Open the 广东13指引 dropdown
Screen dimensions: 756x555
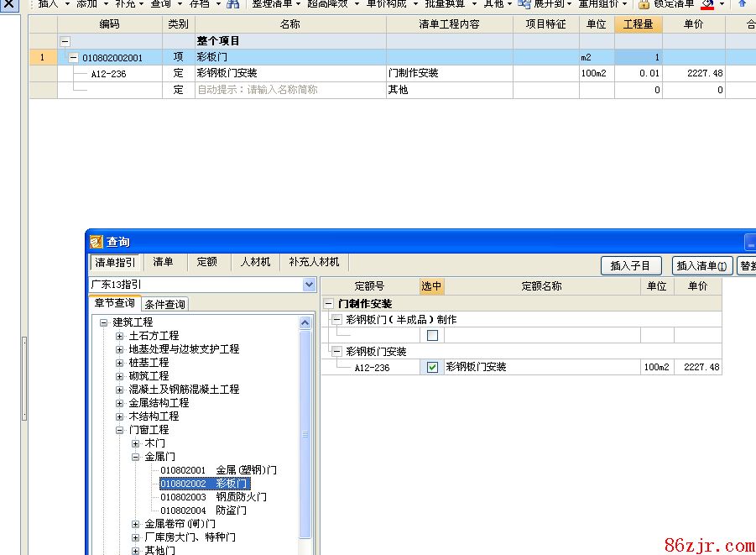pyautogui.click(x=309, y=285)
